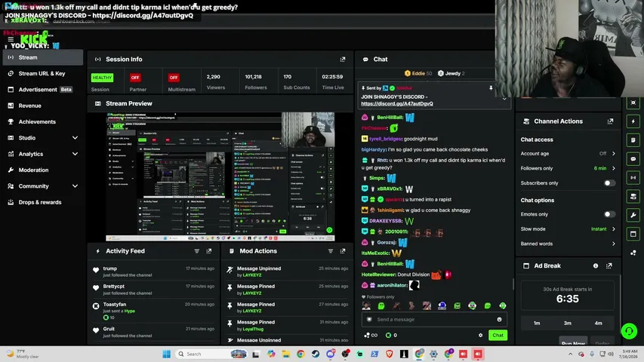Expand the Community submenu

(75, 186)
